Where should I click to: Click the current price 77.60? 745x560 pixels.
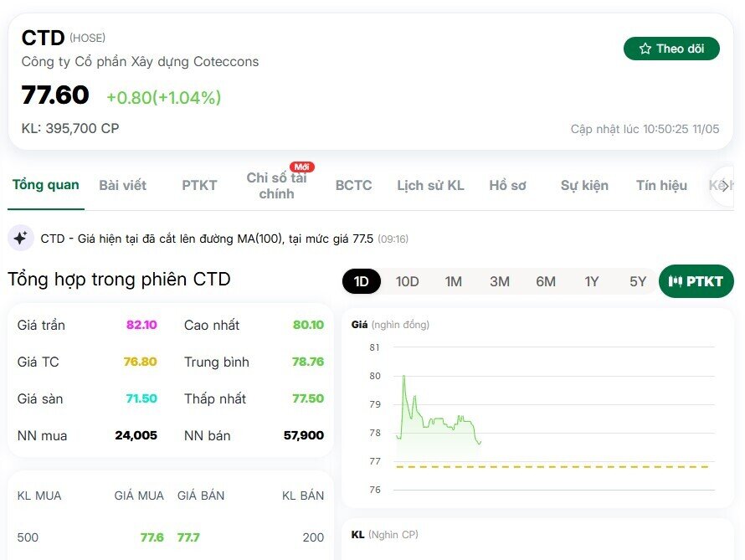(55, 95)
